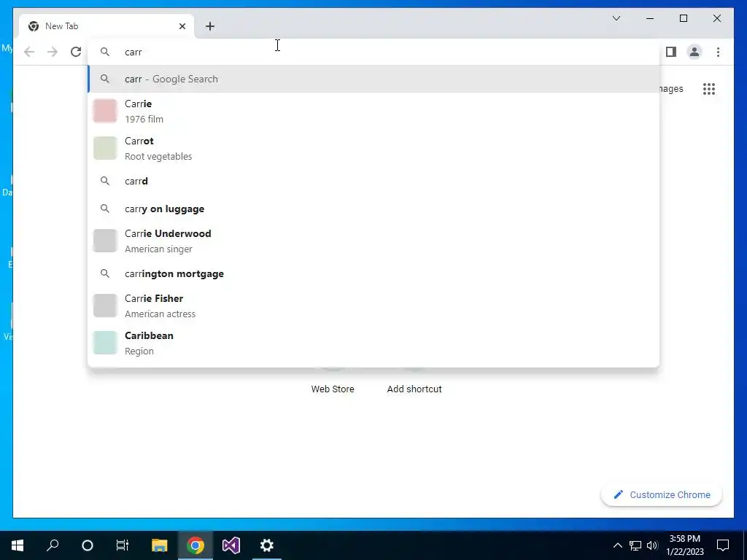
Task: Select the New Tab tab
Action: (107, 26)
